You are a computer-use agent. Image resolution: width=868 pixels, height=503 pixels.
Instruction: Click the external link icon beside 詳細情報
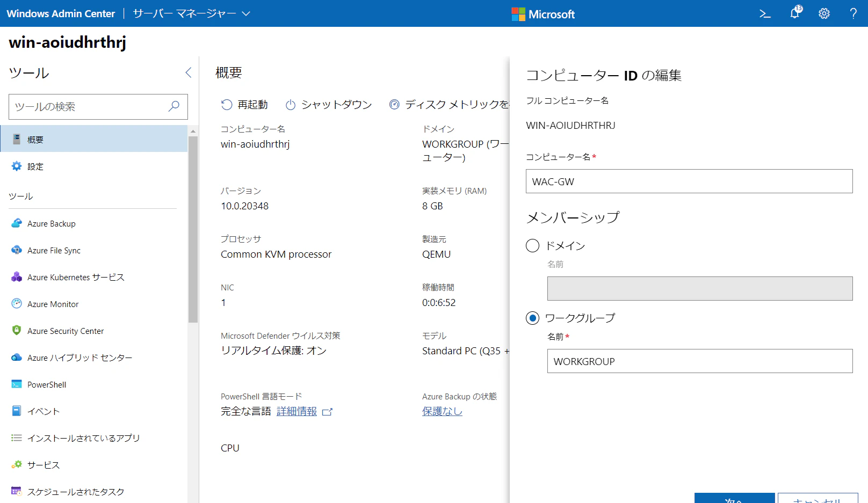pos(327,412)
